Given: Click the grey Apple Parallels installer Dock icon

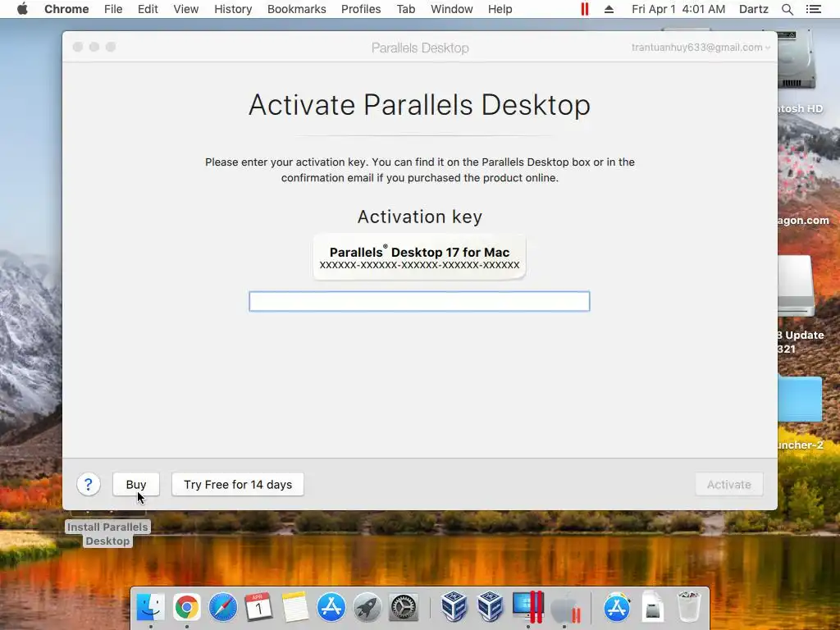Looking at the screenshot, I should (564, 608).
